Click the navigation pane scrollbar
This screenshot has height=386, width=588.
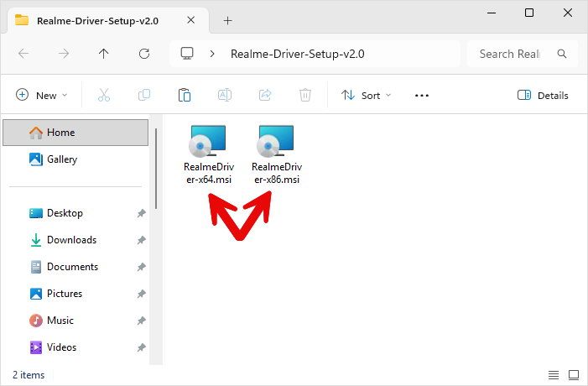click(x=156, y=169)
